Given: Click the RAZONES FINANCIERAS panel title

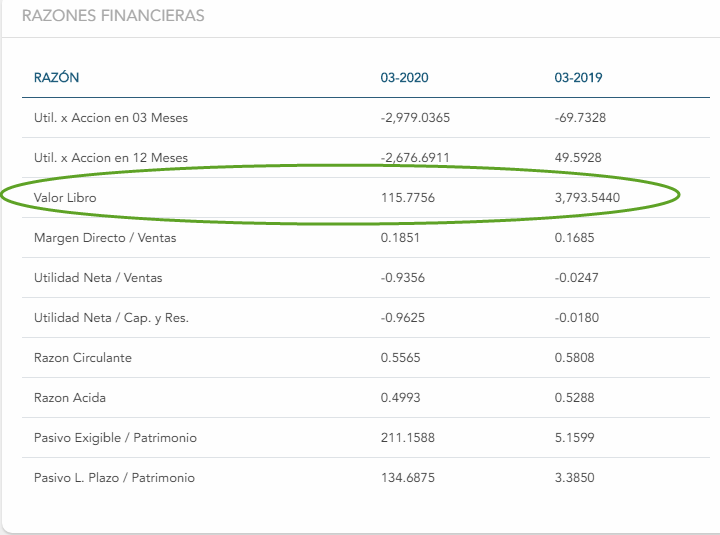Looking at the screenshot, I should (x=112, y=16).
